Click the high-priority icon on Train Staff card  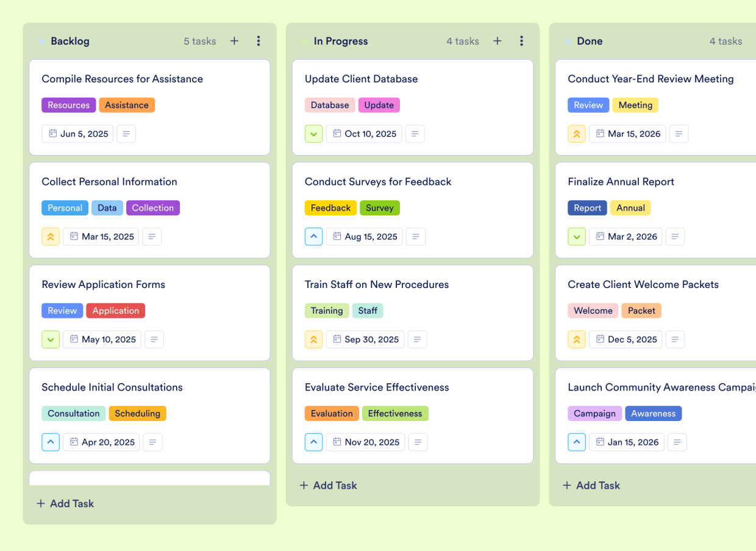(x=313, y=339)
